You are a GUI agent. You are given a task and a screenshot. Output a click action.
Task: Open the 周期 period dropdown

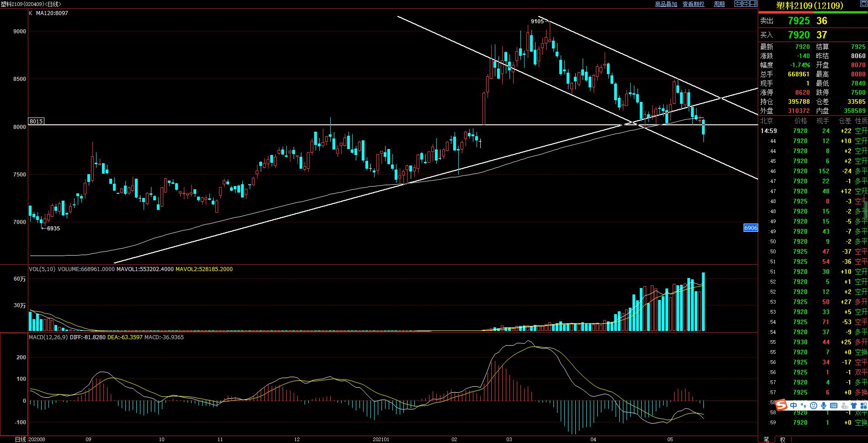click(719, 4)
